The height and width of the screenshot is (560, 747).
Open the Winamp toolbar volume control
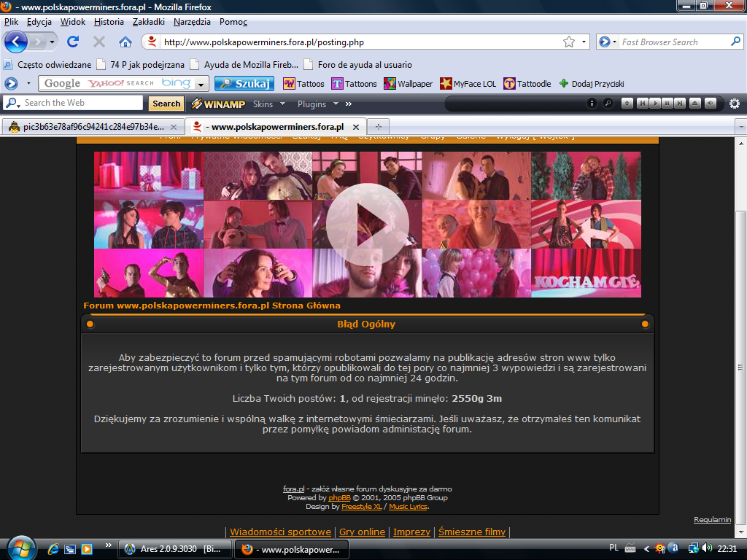point(711,104)
